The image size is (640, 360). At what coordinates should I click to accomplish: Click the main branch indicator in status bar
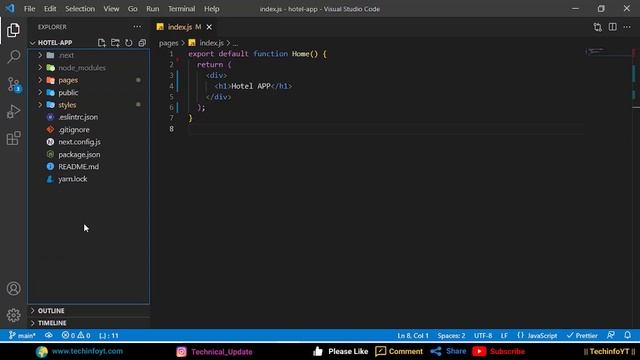[22, 336]
